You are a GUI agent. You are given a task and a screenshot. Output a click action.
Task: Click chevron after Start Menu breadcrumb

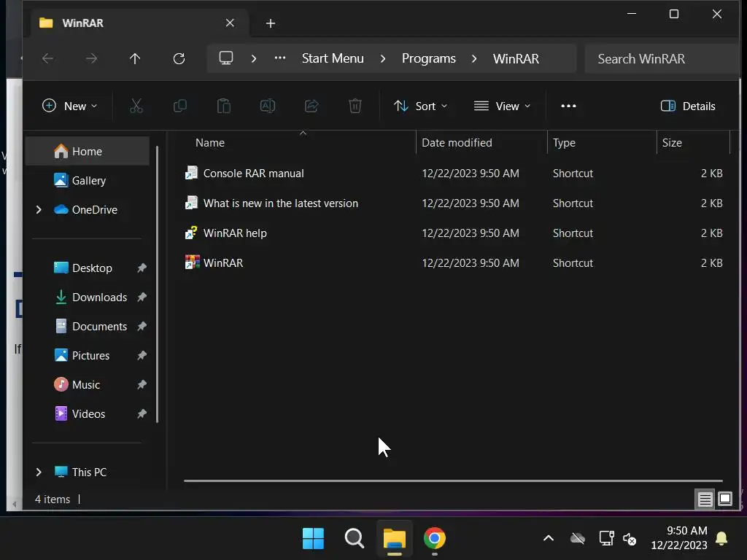[383, 58]
